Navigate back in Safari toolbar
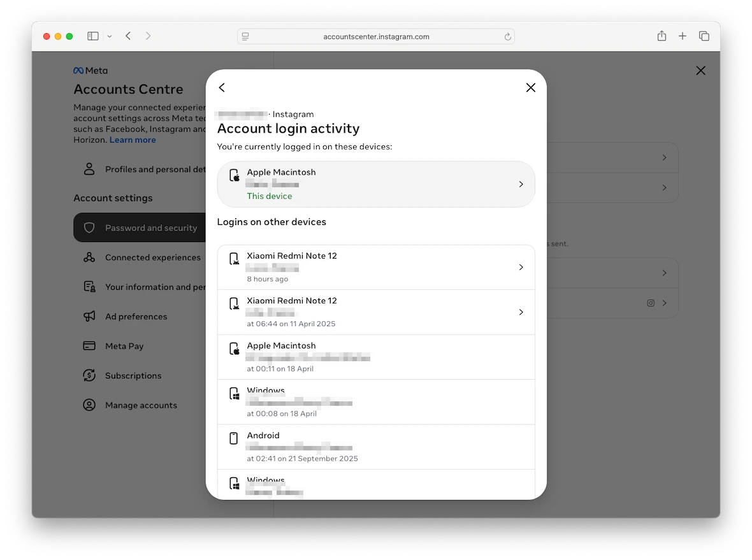This screenshot has width=752, height=560. 128,36
